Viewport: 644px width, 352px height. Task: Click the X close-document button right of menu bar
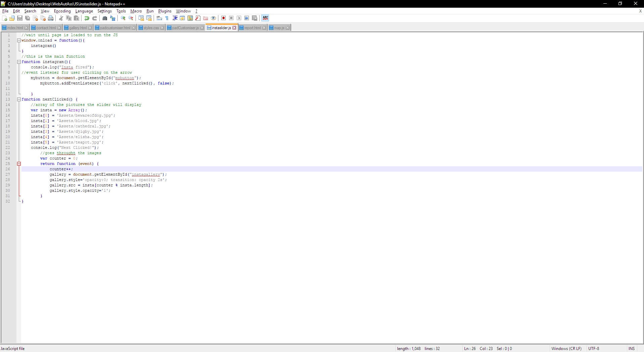(x=640, y=11)
